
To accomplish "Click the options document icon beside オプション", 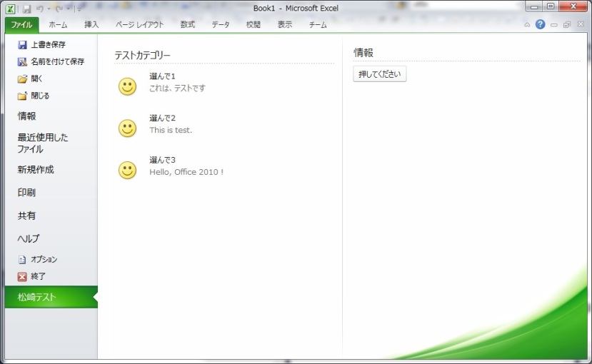I will click(x=22, y=260).
